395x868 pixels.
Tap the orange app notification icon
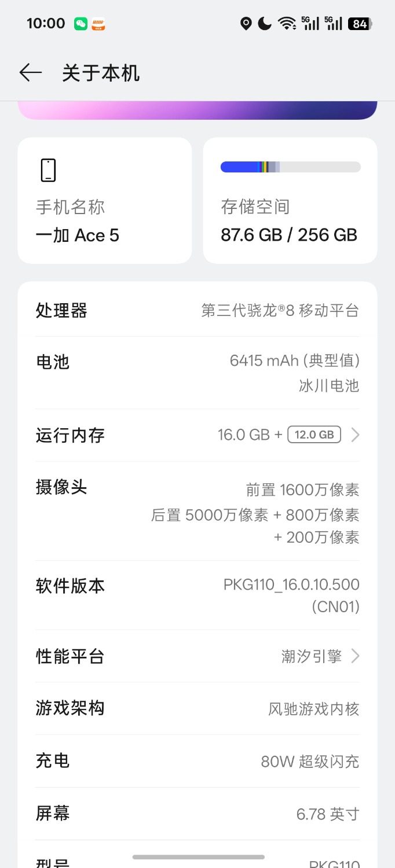point(98,24)
